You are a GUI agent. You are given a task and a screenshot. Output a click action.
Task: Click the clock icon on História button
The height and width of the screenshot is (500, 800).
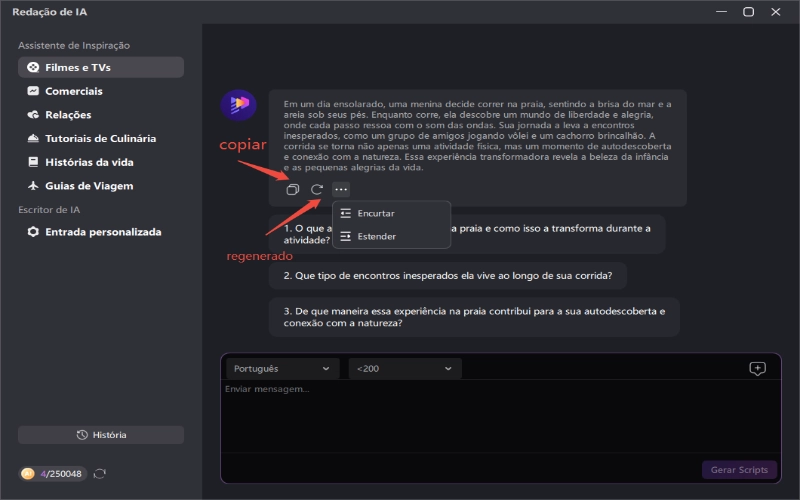coord(82,435)
